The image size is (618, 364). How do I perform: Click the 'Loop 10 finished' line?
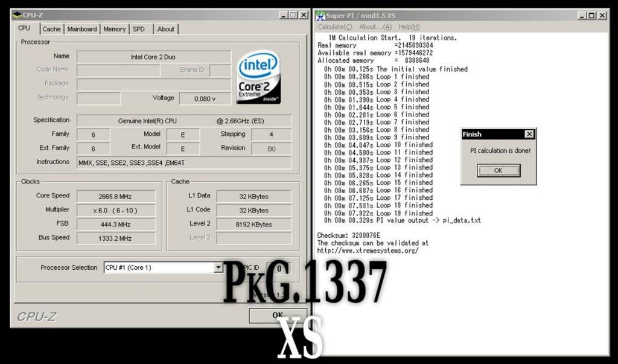pos(378,145)
